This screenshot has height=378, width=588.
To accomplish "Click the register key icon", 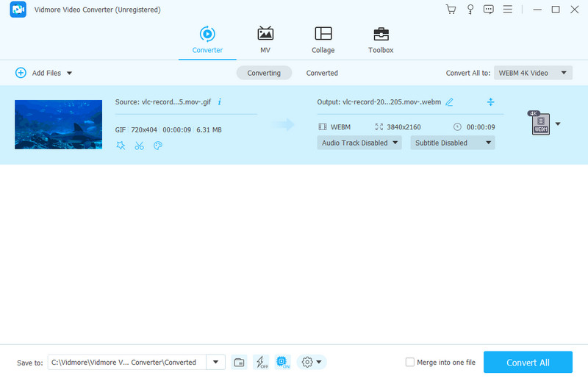I will pos(470,10).
